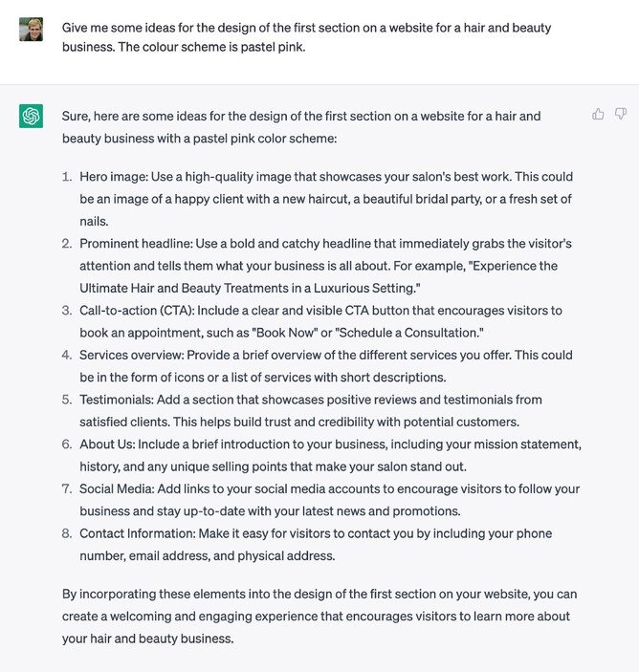Click the list number 1 marker

67,177
